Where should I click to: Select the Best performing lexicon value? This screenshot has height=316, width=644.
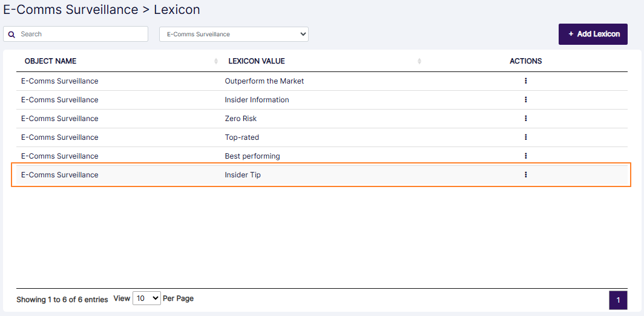pos(252,156)
